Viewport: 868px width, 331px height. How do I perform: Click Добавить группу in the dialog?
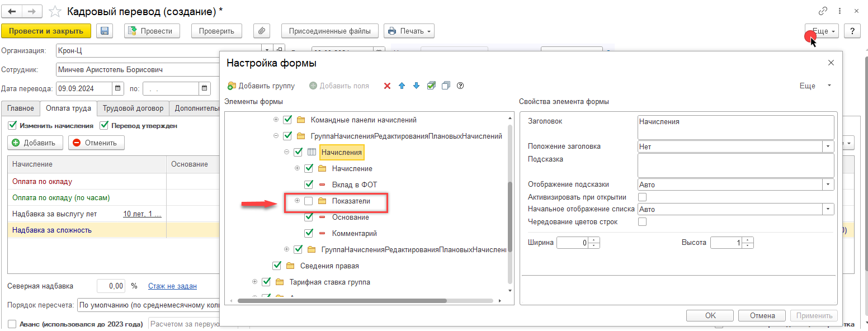pyautogui.click(x=261, y=86)
